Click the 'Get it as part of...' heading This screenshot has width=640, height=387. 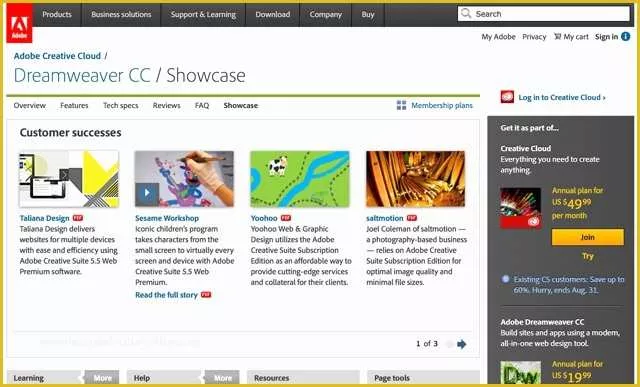coord(529,128)
